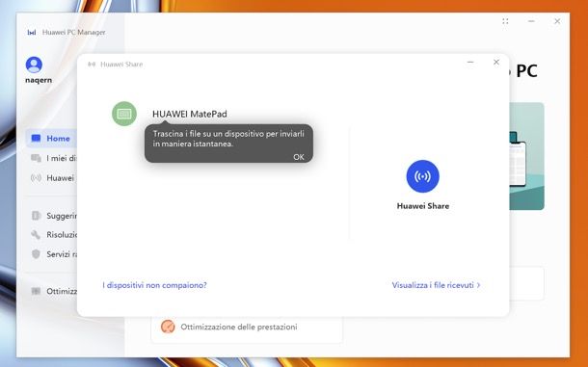Viewport: 588px width, 367px height.
Task: Select Home in the PC Manager sidebar
Action: tap(51, 139)
